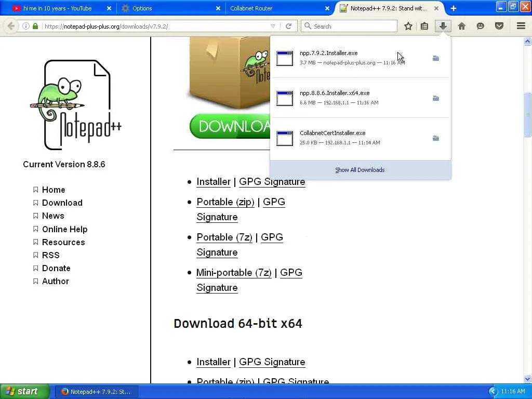This screenshot has width=532, height=399.
Task: Open containing folder for npp.7.9.2.Installer.exe
Action: coord(436,58)
